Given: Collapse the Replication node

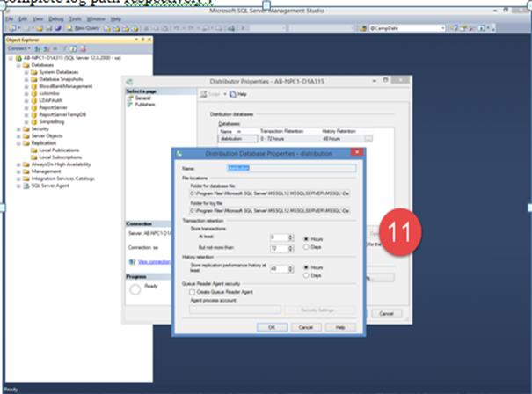Looking at the screenshot, I should pos(18,143).
